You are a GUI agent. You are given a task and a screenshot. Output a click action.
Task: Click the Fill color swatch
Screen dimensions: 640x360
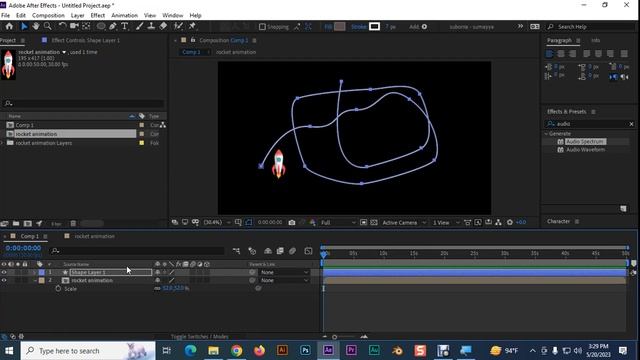(340, 27)
